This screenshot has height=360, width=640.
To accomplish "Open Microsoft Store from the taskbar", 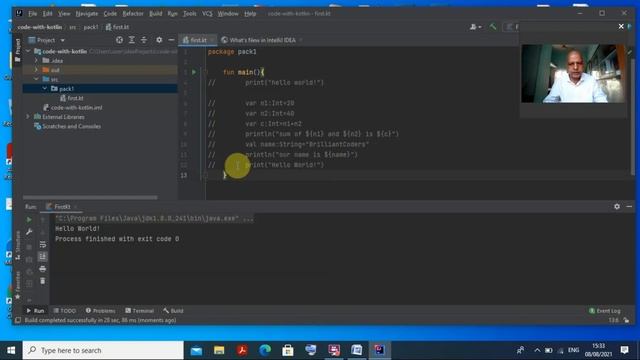I will pyautogui.click(x=288, y=350).
